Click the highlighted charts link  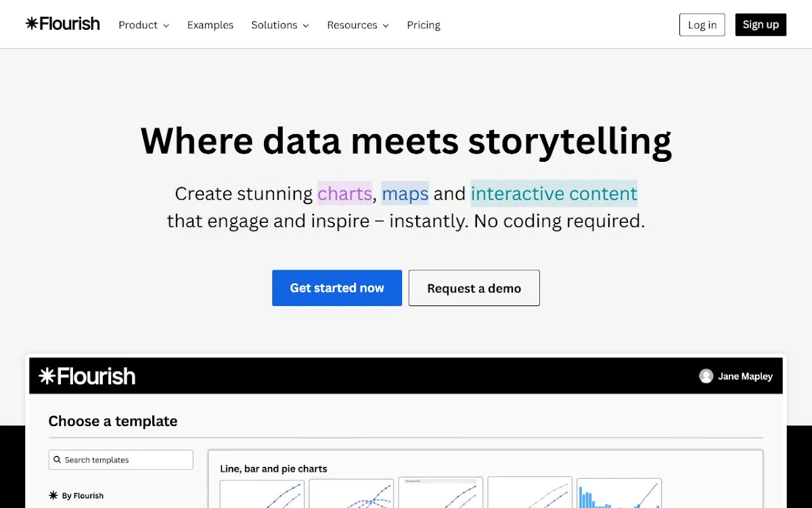coord(345,194)
